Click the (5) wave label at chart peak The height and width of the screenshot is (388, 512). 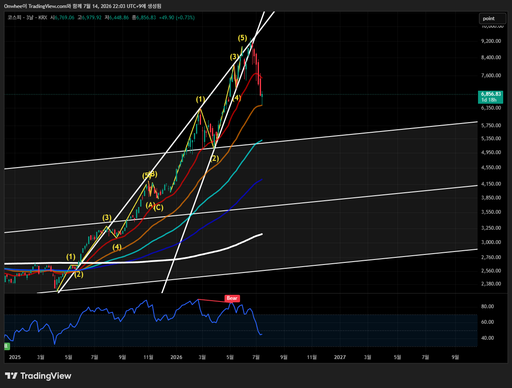(242, 38)
